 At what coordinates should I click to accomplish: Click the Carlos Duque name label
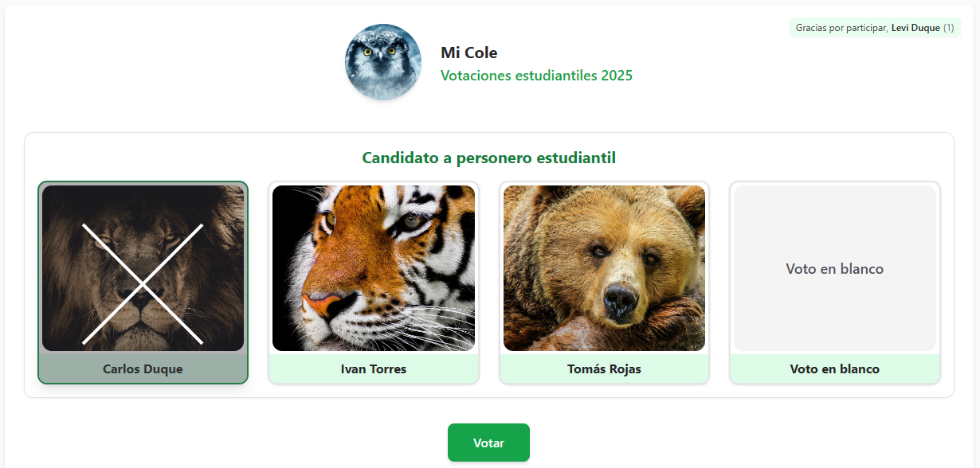pyautogui.click(x=143, y=369)
